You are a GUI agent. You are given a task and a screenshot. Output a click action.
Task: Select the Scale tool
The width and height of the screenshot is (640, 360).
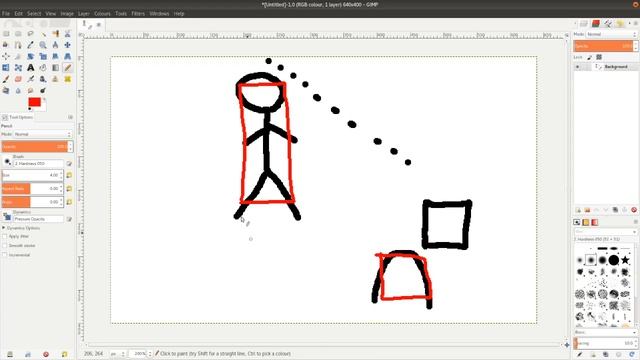[43, 56]
